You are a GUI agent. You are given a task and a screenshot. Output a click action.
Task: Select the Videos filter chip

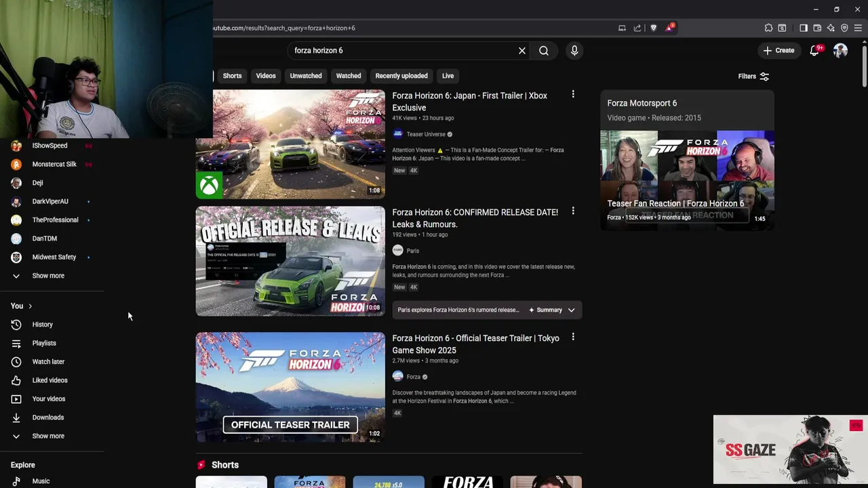tap(266, 76)
